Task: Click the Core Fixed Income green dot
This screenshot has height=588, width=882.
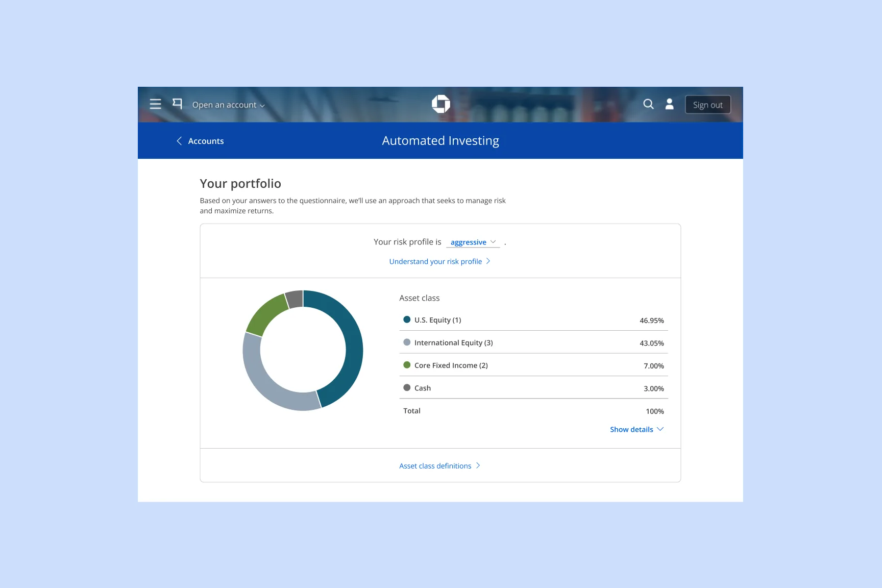Action: [x=407, y=365]
